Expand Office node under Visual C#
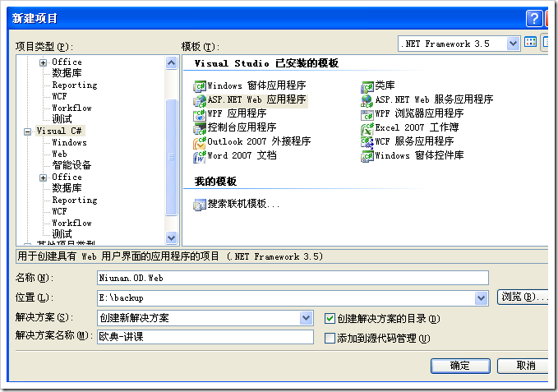The image size is (558, 392). coord(43,178)
